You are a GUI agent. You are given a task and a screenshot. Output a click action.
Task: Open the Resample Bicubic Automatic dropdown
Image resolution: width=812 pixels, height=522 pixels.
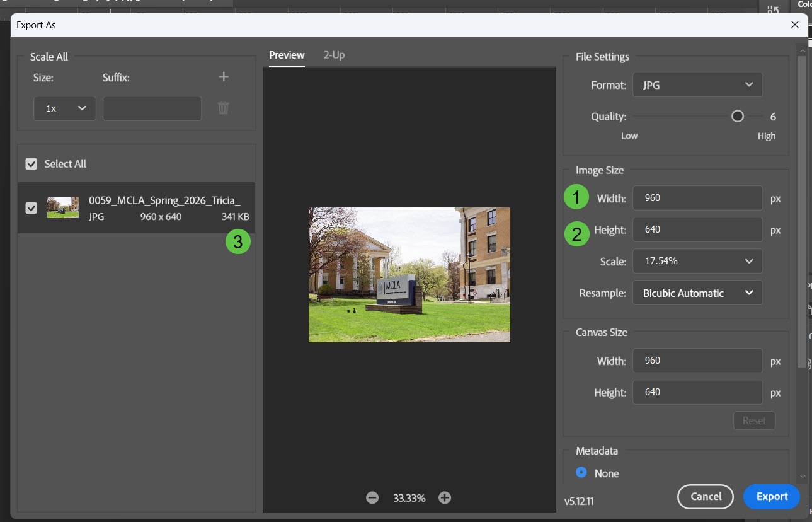click(697, 293)
